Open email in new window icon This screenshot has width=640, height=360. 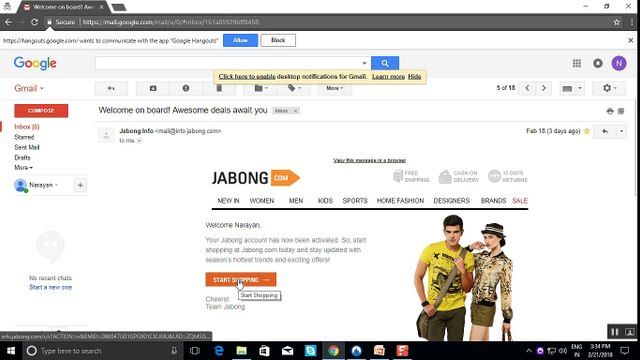(621, 111)
